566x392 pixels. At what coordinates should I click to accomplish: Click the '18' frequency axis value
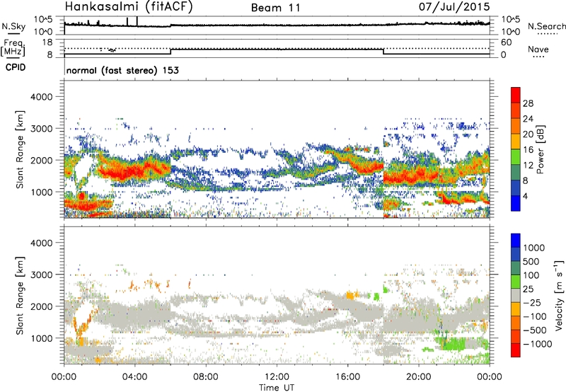point(47,42)
